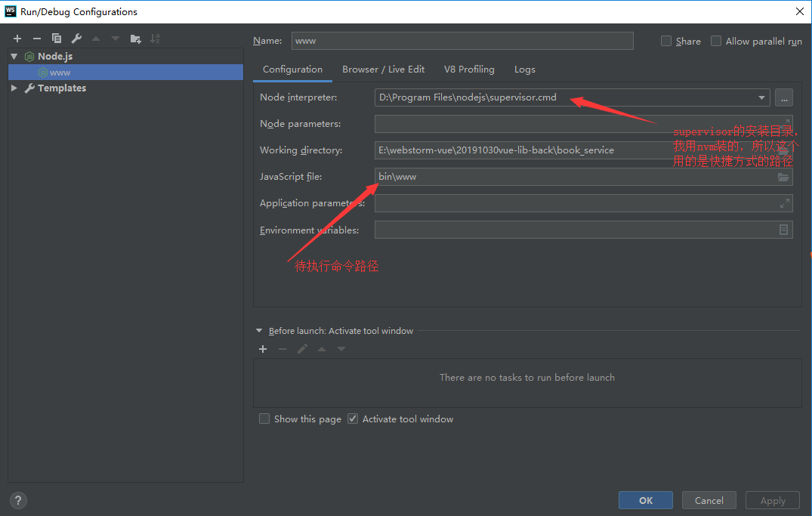Screen dimensions: 812x516
Task: Add a new run configuration
Action: pyautogui.click(x=17, y=38)
